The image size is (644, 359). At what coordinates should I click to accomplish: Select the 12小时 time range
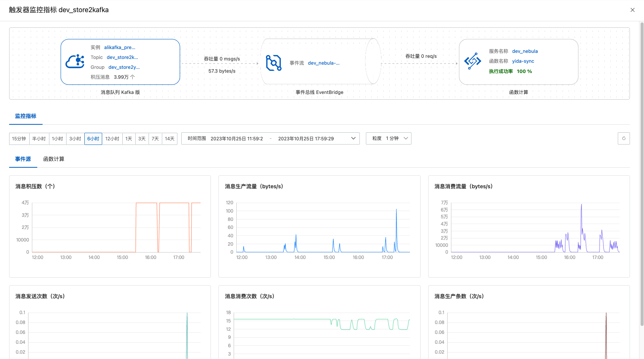112,139
